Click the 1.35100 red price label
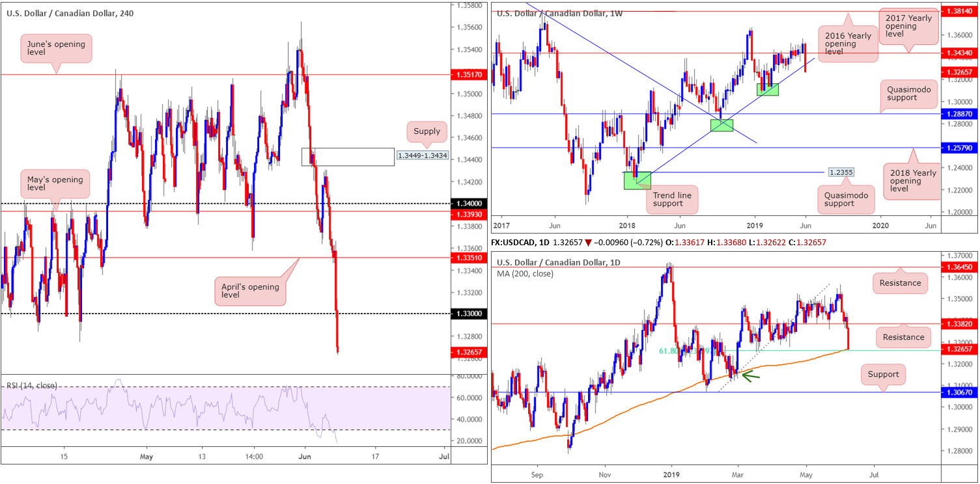 tap(469, 258)
